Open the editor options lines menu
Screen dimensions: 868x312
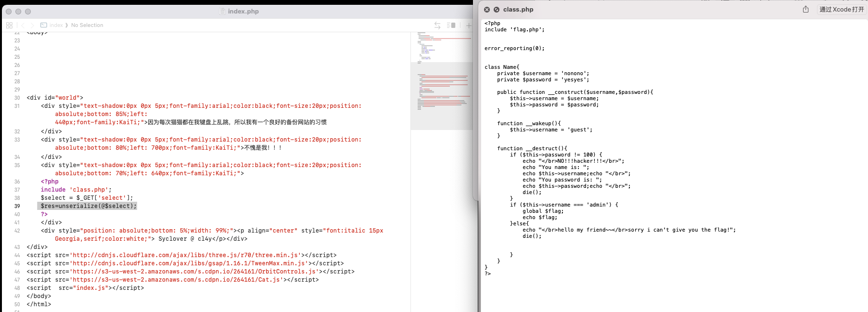[451, 25]
